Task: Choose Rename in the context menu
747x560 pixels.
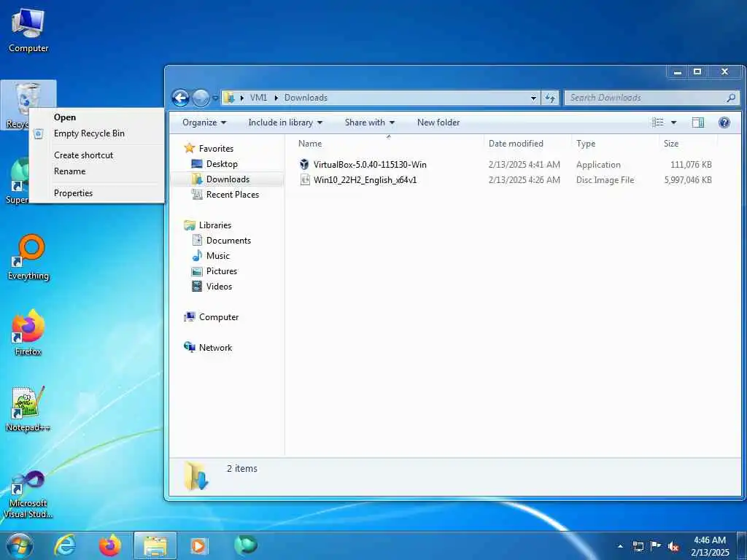Action: (x=97, y=171)
